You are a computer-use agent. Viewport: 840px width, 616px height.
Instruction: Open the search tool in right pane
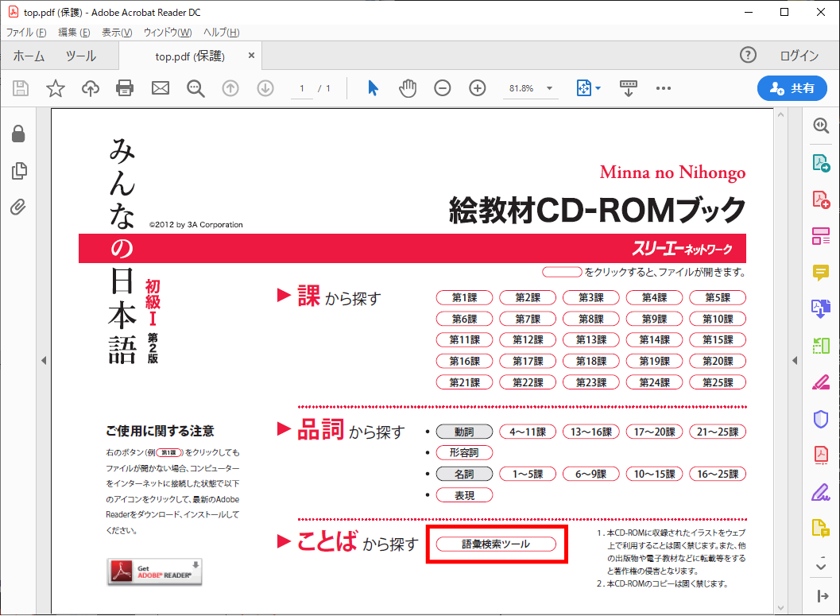821,126
